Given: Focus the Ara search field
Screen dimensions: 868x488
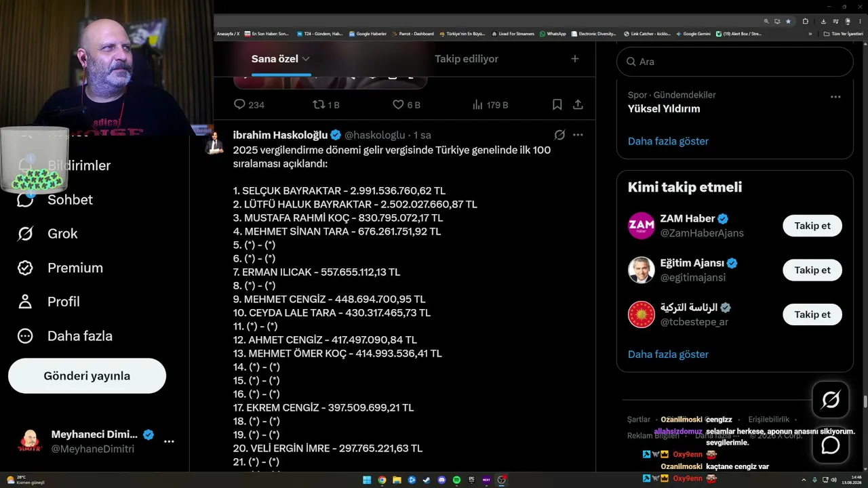Looking at the screenshot, I should pos(734,62).
